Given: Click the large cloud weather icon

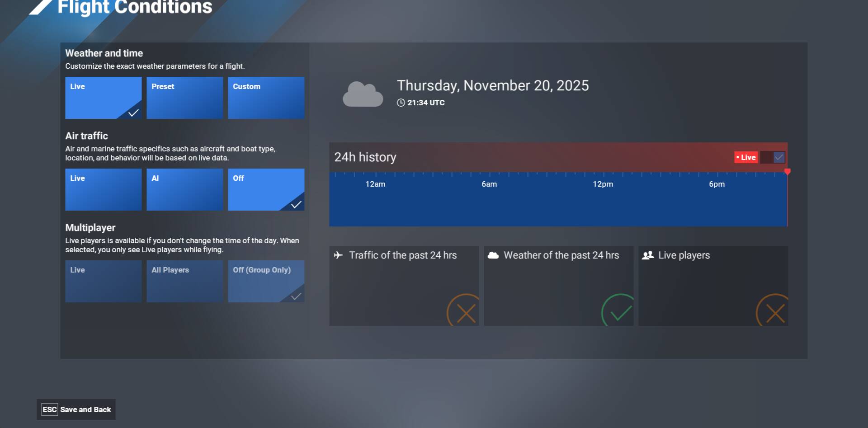Looking at the screenshot, I should (363, 94).
